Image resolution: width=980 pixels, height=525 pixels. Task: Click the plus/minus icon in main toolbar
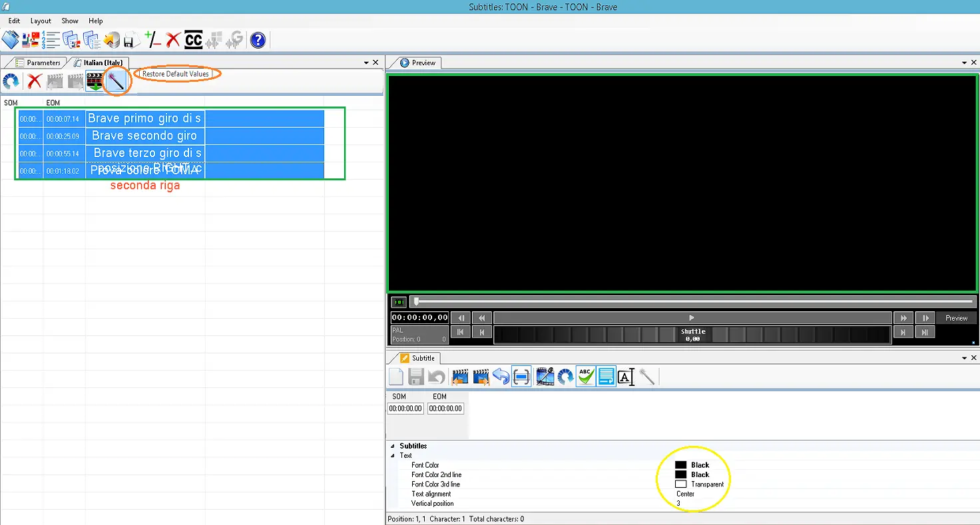[x=153, y=40]
